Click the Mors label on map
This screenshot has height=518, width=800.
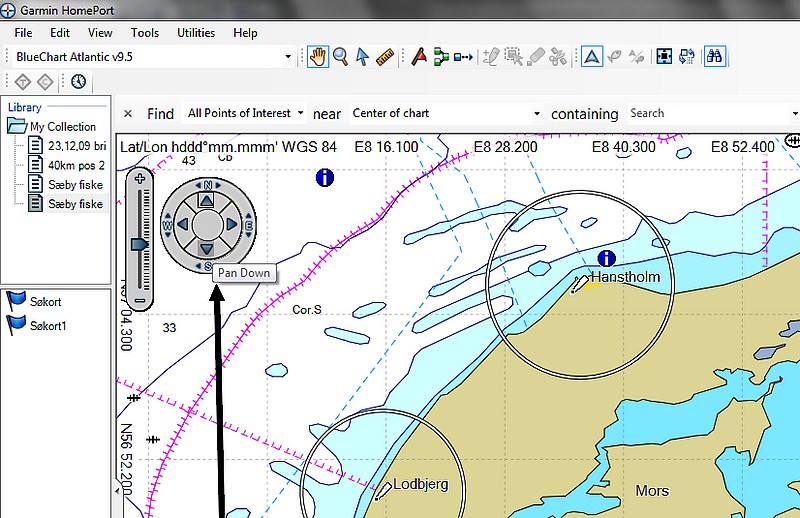click(652, 490)
